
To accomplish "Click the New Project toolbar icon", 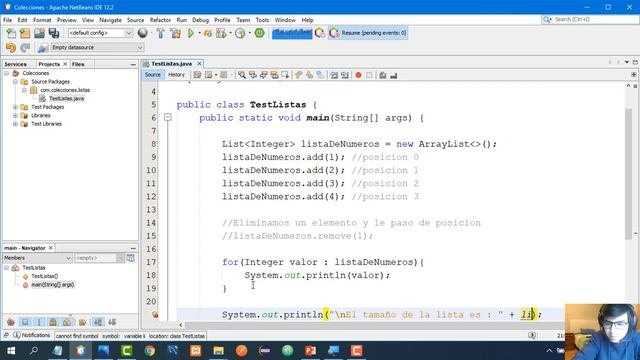I will [x=25, y=33].
